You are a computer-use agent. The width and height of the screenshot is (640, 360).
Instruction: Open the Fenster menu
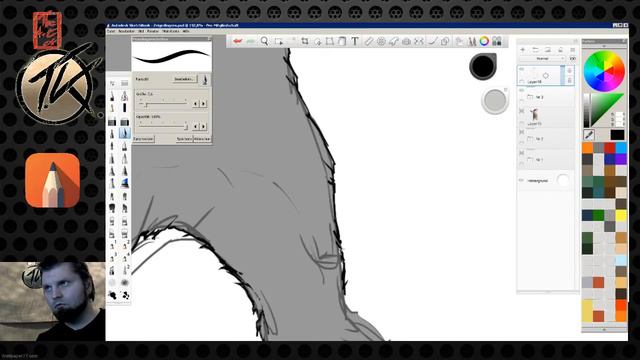pos(153,31)
